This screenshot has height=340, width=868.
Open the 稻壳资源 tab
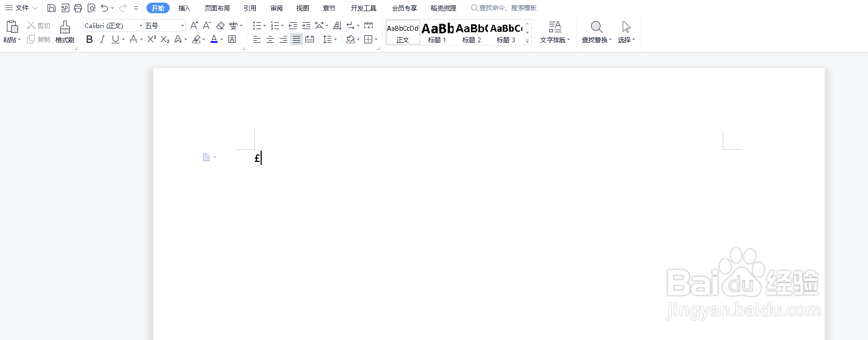tap(444, 8)
